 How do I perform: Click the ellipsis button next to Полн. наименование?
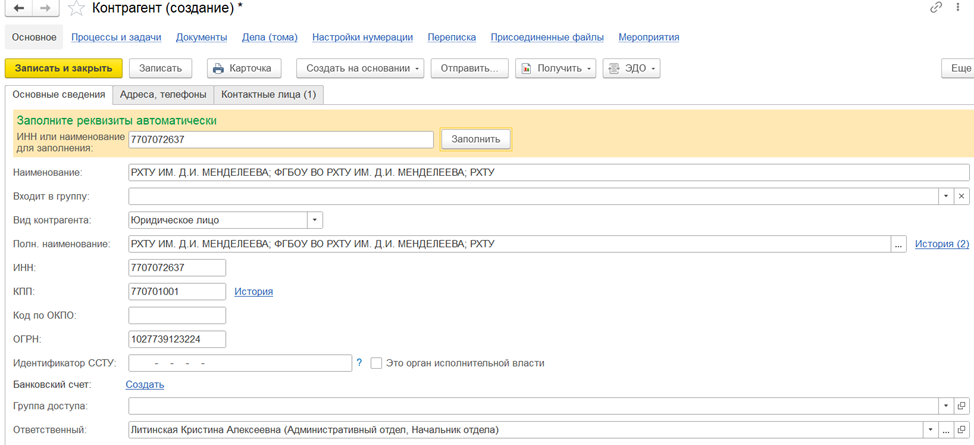pos(899,244)
